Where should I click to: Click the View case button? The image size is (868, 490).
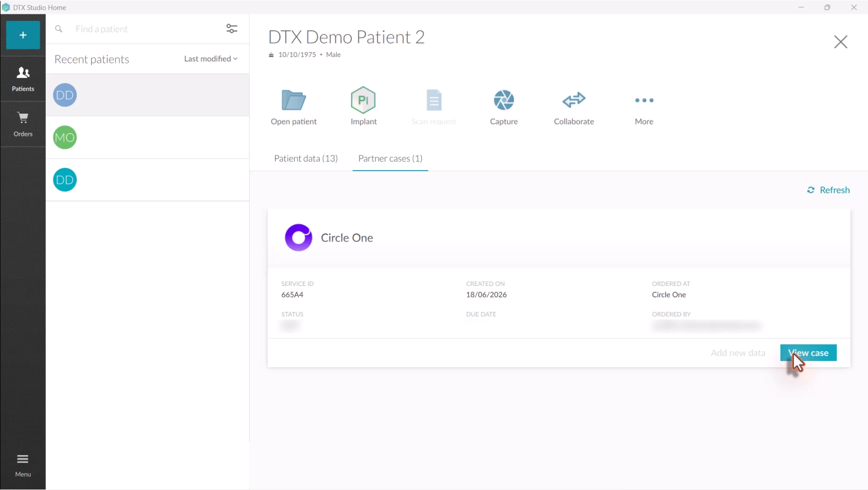[x=808, y=353]
